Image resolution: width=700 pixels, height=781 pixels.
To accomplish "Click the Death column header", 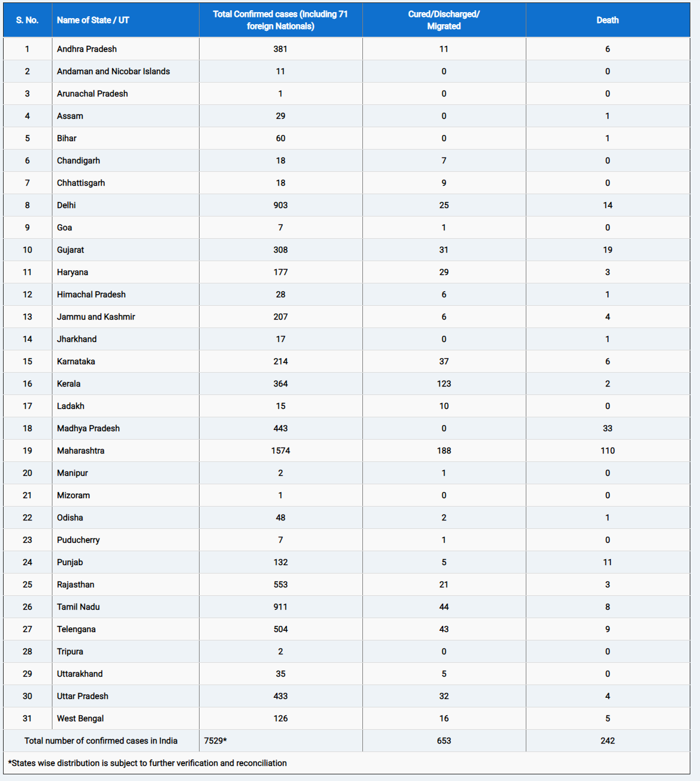I will [608, 20].
